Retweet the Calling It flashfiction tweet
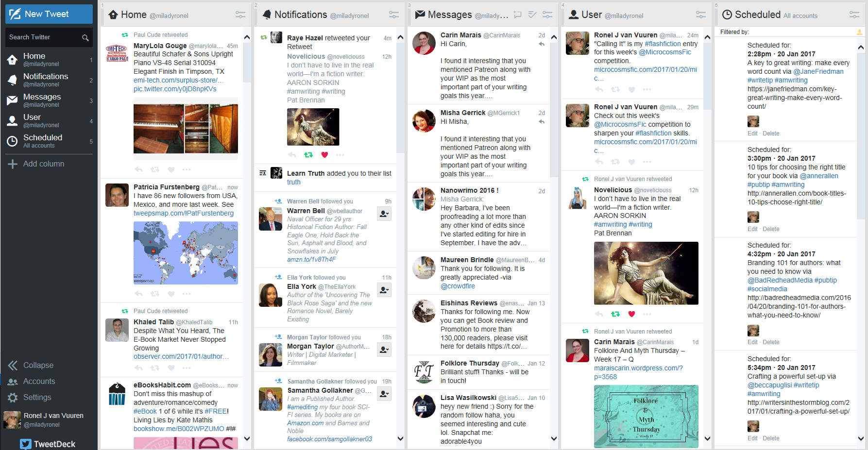The width and height of the screenshot is (868, 450). [x=615, y=89]
